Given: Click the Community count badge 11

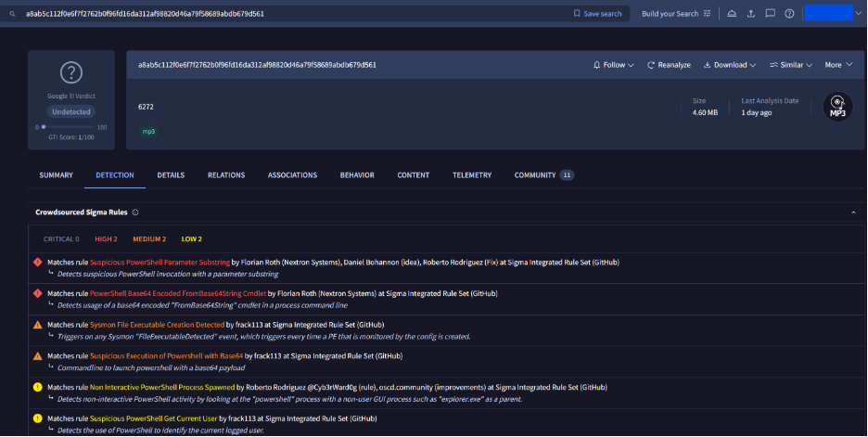Looking at the screenshot, I should tap(567, 175).
